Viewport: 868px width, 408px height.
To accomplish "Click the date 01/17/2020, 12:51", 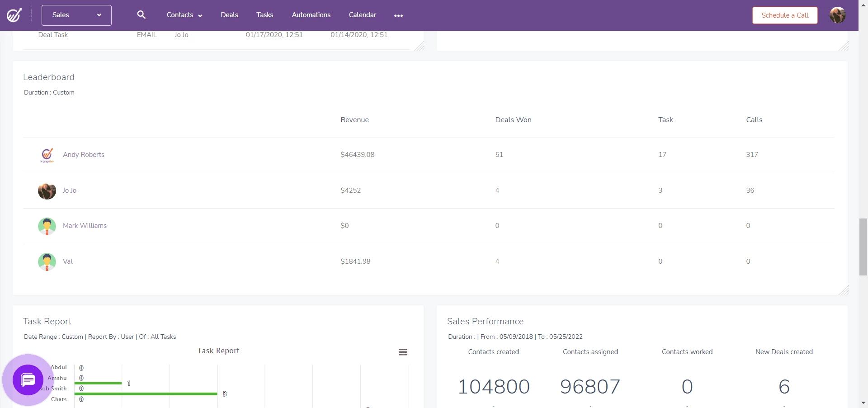I will click(x=274, y=35).
